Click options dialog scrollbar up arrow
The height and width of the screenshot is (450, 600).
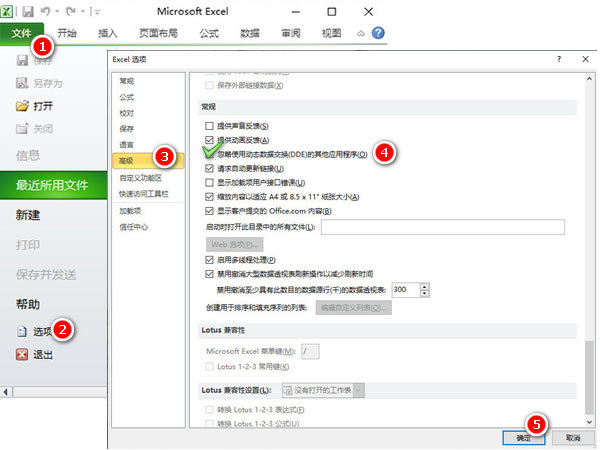(589, 78)
